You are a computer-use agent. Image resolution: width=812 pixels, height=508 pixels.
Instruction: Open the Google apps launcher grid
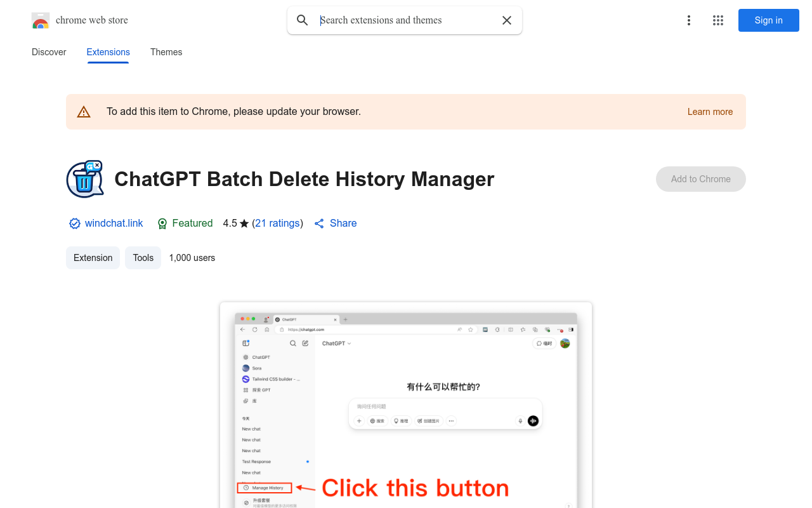(x=718, y=20)
